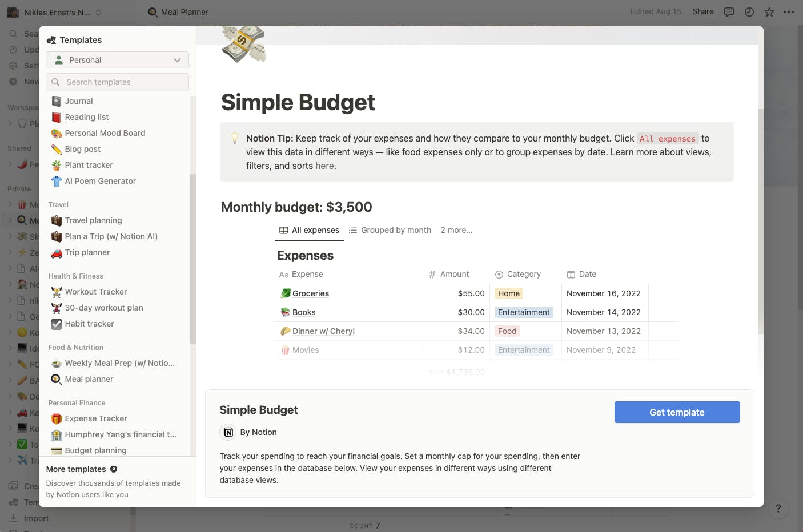Click the $55.00 amount cell
The width and height of the screenshot is (803, 532).
(x=457, y=293)
